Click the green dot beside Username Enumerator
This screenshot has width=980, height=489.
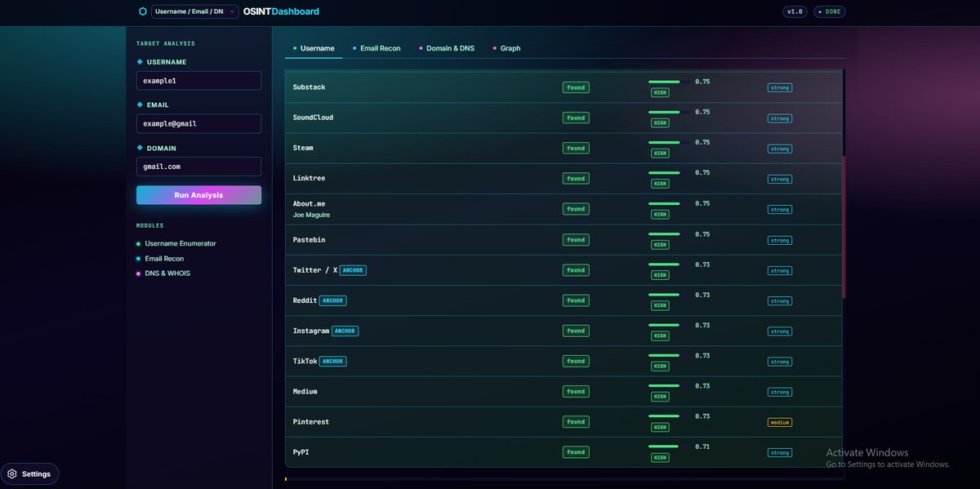pos(139,244)
